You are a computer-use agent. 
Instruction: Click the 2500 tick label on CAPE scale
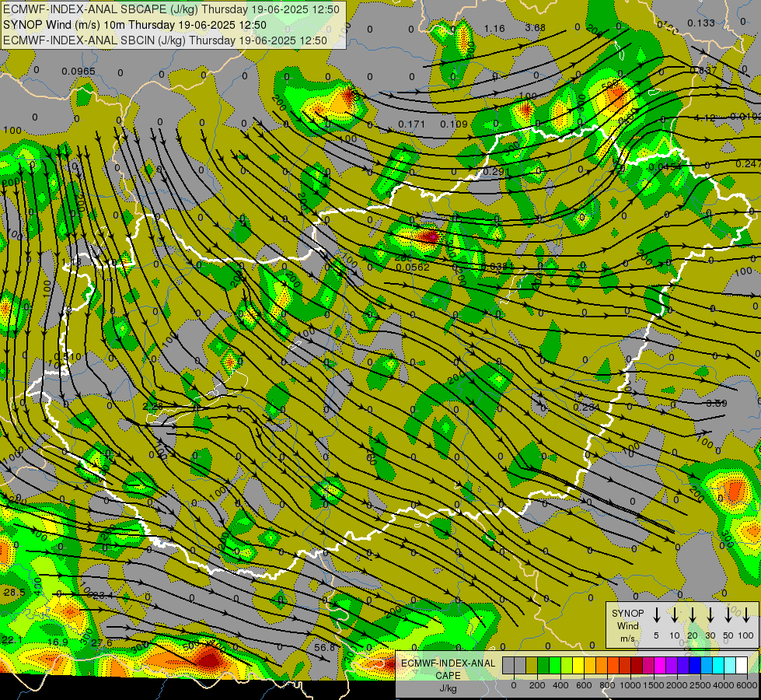pos(700,686)
